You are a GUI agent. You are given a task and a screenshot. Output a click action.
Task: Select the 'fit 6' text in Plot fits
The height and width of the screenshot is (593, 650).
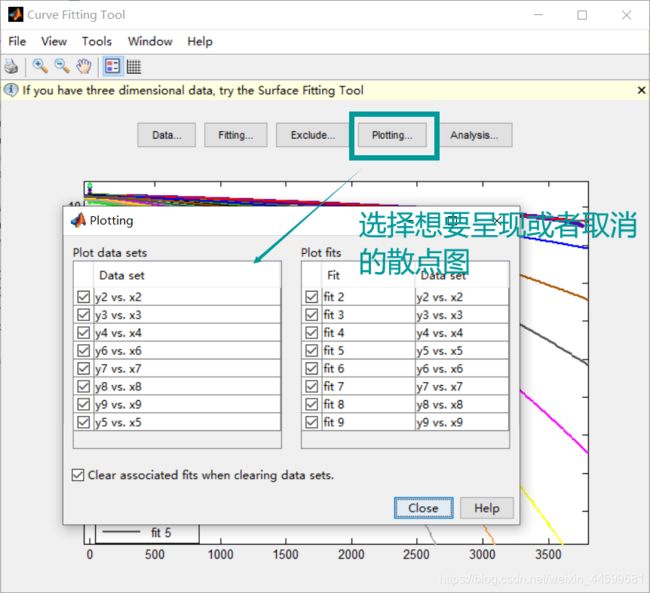point(334,369)
